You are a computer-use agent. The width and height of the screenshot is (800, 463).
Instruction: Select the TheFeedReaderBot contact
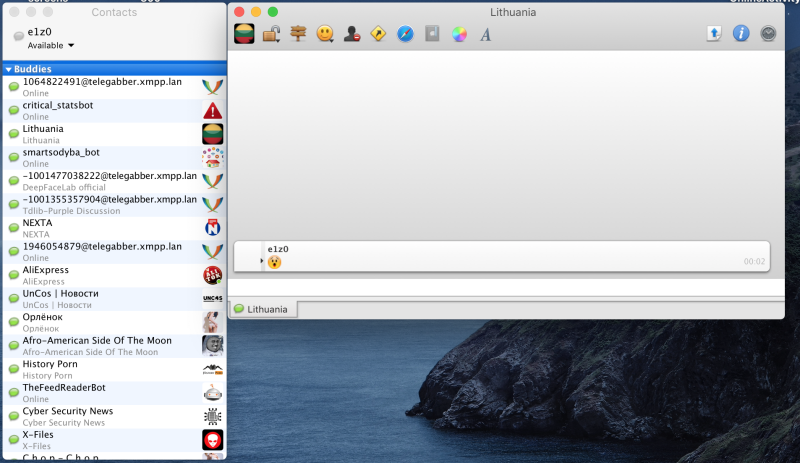point(114,393)
